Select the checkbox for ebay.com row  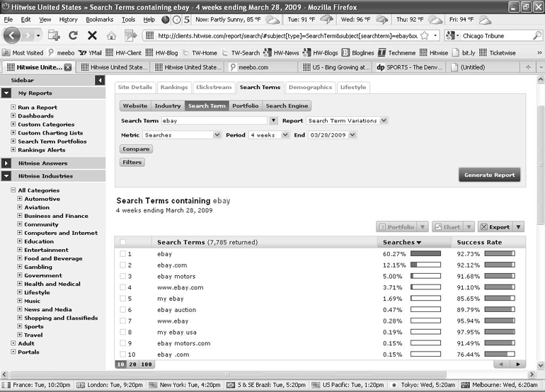pyautogui.click(x=122, y=265)
